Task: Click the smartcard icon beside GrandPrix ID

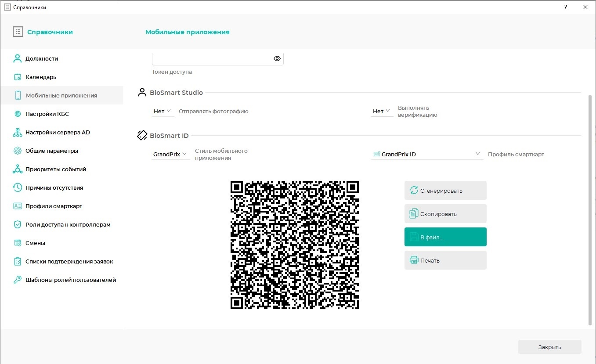Action: click(376, 154)
